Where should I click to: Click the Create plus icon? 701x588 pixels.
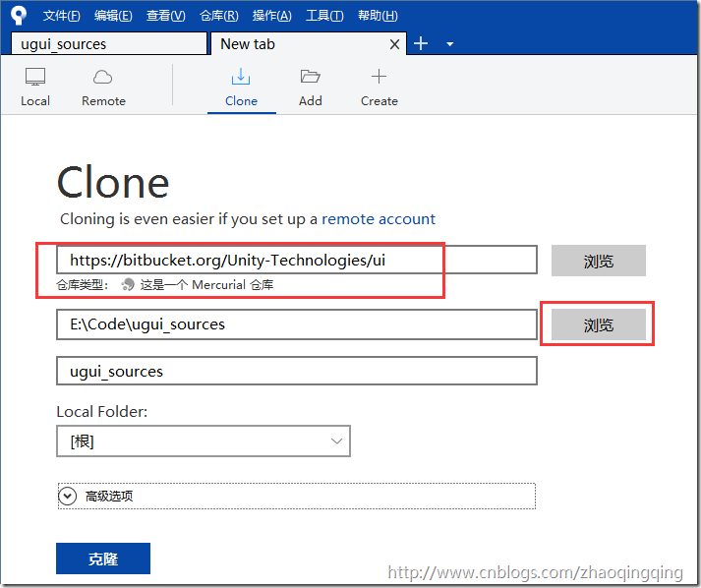(x=379, y=77)
